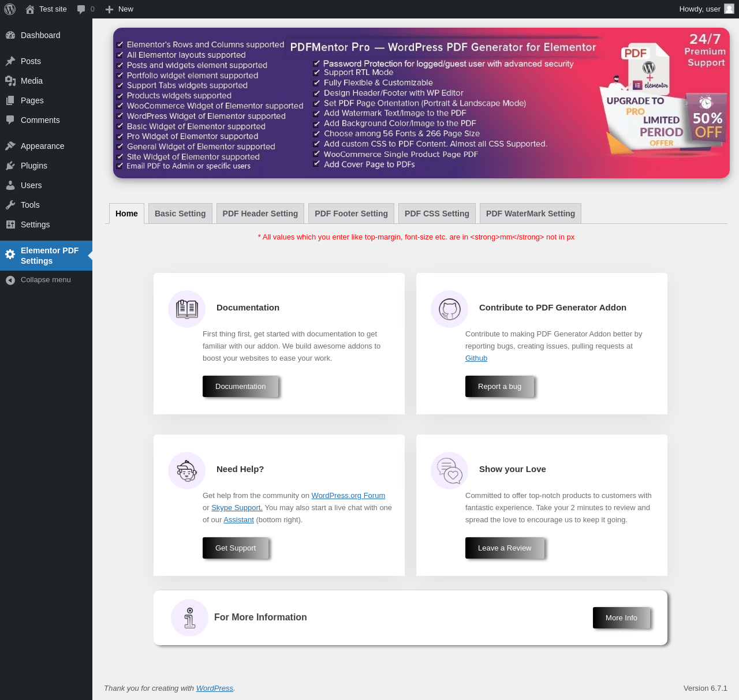Click the Show your Love heading
The width and height of the screenshot is (739, 700).
pos(513,469)
